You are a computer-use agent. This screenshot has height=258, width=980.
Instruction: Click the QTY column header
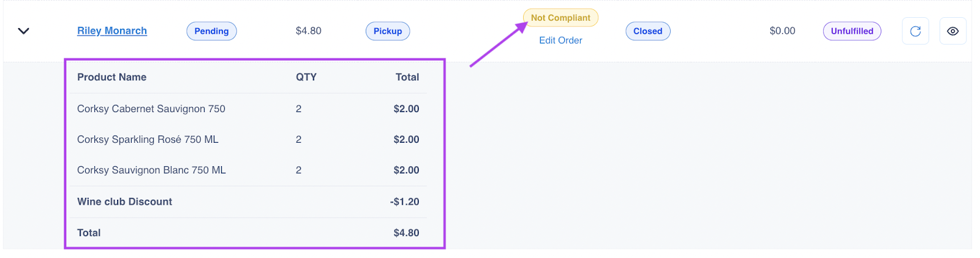(x=306, y=77)
